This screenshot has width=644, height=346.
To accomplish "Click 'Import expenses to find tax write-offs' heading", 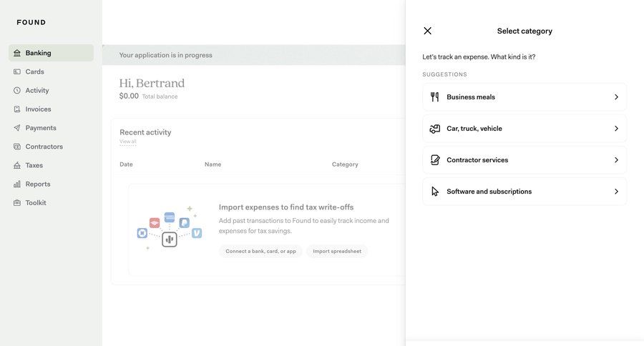I will pos(286,207).
